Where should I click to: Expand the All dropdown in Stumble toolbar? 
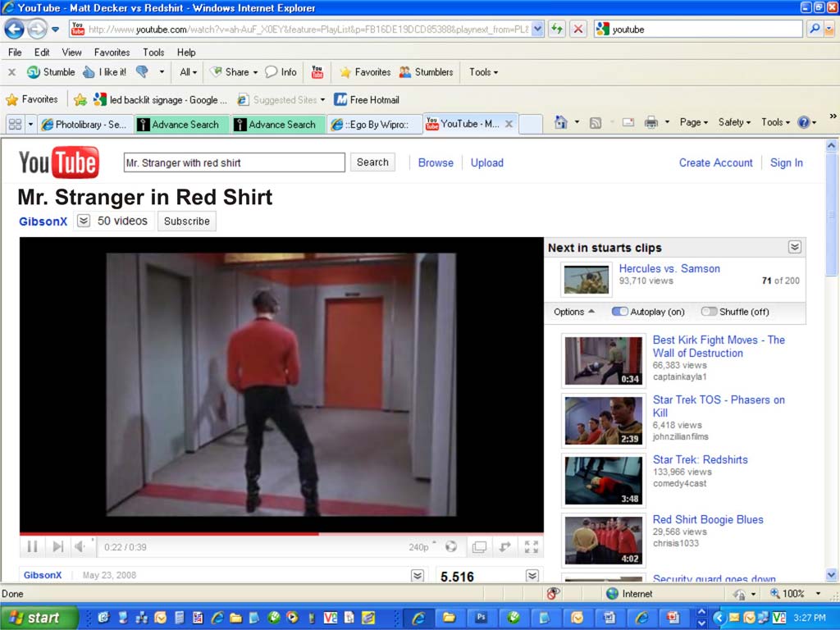[x=188, y=72]
